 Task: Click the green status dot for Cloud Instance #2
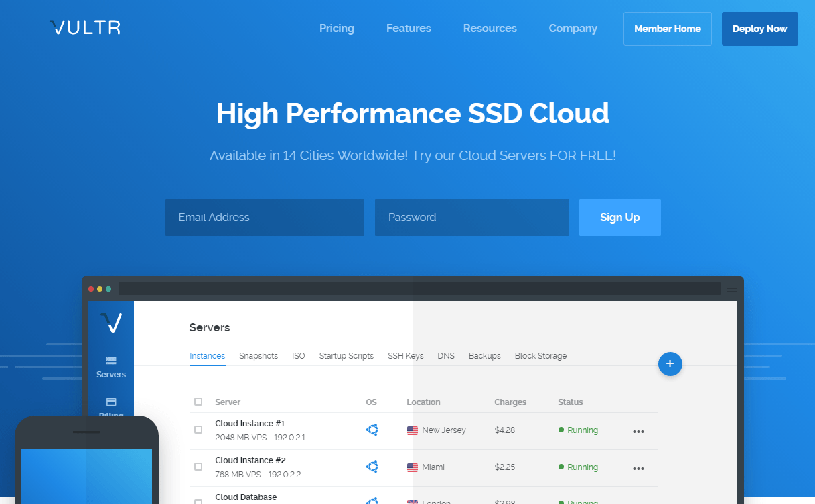[x=561, y=467]
